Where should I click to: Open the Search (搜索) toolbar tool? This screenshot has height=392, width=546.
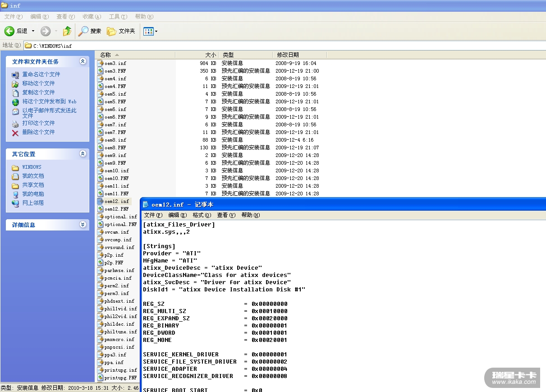pos(90,31)
